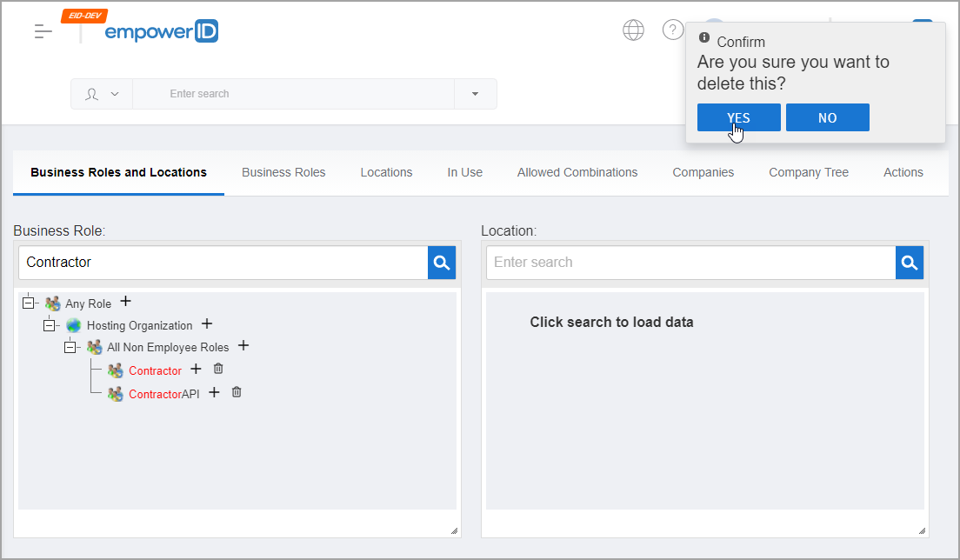Collapse the Hosting Organization node
The image size is (960, 560).
[x=50, y=325]
